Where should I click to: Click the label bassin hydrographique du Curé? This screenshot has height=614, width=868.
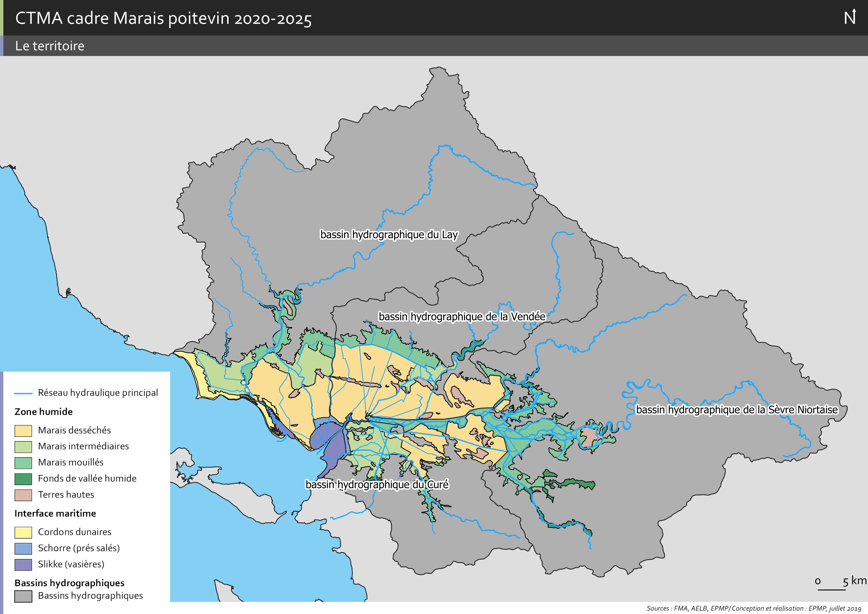377,484
